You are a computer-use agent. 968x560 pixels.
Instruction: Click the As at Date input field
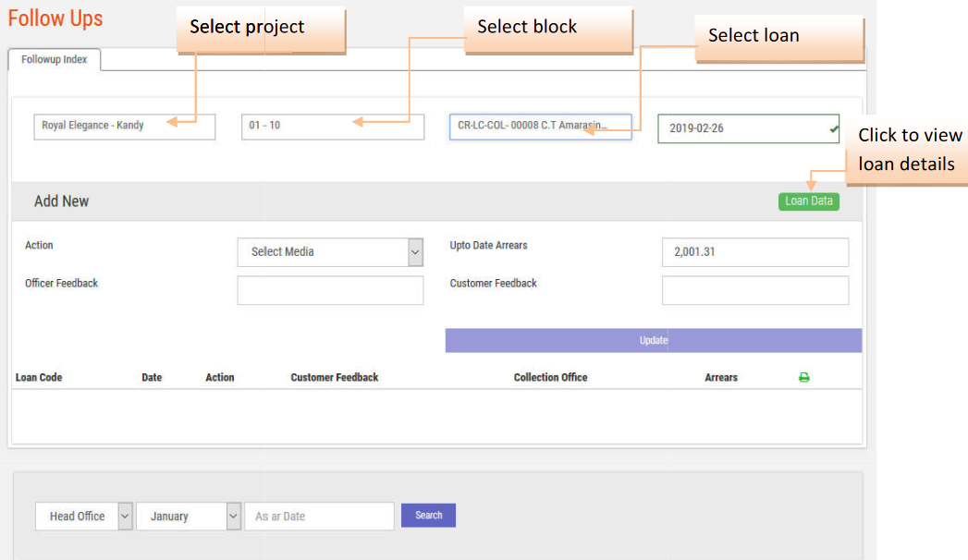[319, 517]
